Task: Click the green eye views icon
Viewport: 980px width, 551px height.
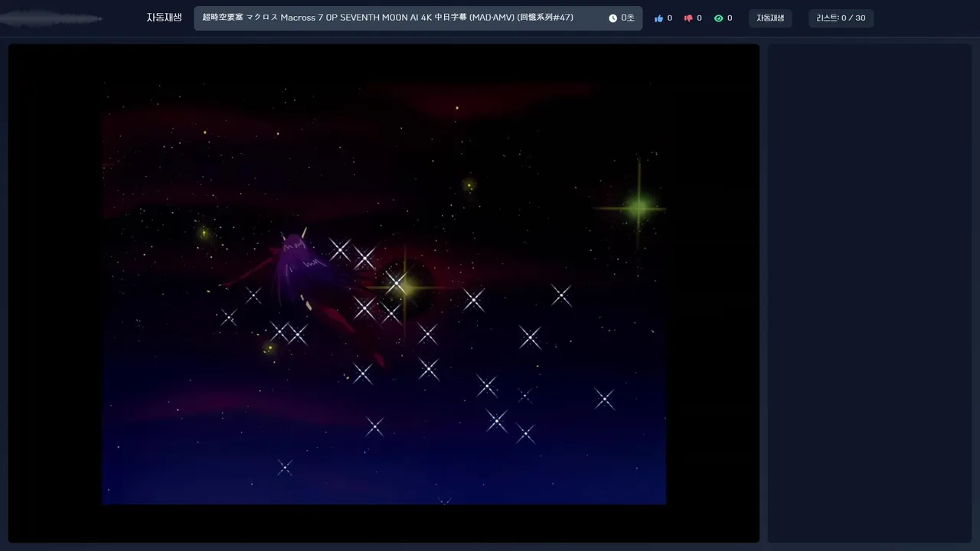Action: [x=718, y=18]
